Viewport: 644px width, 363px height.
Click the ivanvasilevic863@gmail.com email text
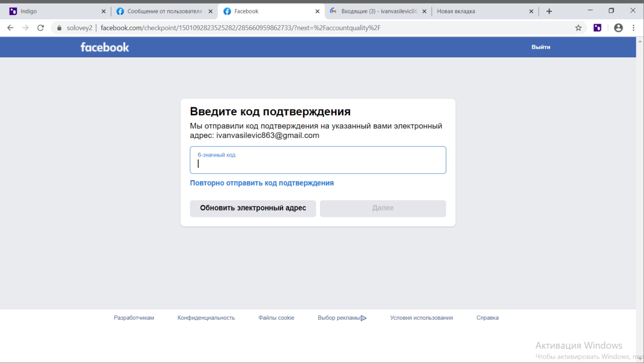268,135
